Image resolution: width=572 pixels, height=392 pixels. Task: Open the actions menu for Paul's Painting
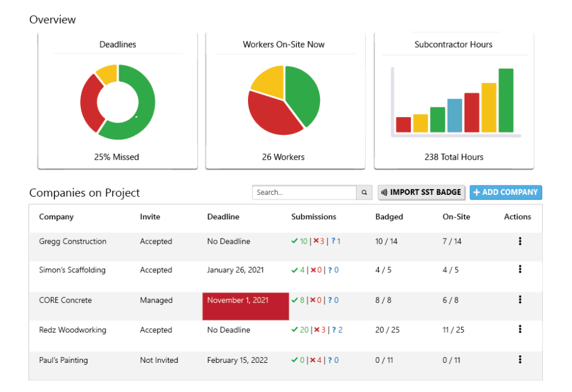[520, 360]
